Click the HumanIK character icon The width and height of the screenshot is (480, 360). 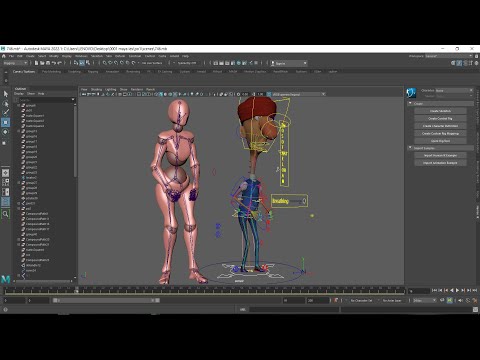[411, 93]
